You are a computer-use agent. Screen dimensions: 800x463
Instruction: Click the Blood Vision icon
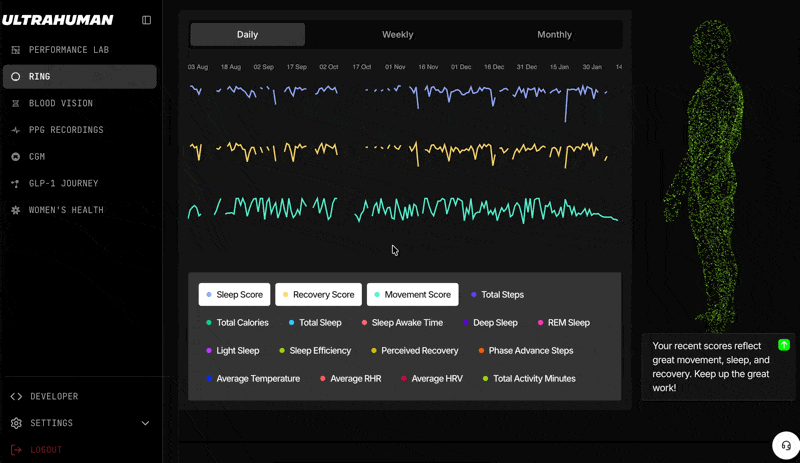[16, 103]
